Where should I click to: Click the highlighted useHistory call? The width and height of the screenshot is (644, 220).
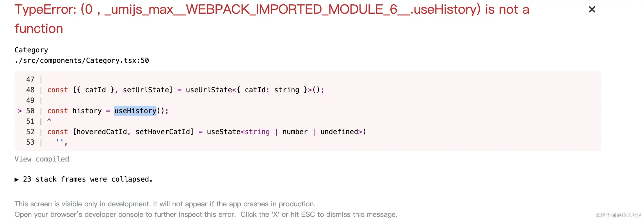[135, 111]
